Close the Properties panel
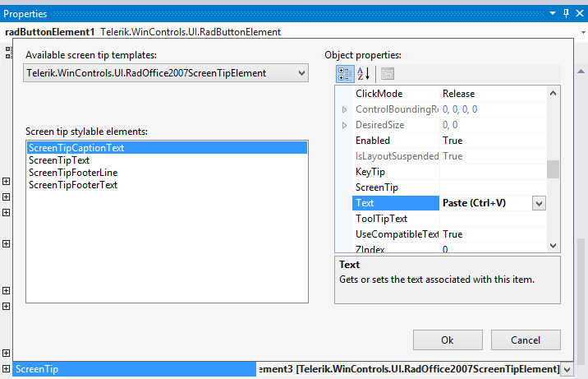Image resolution: width=588 pixels, height=379 pixels. pyautogui.click(x=580, y=13)
